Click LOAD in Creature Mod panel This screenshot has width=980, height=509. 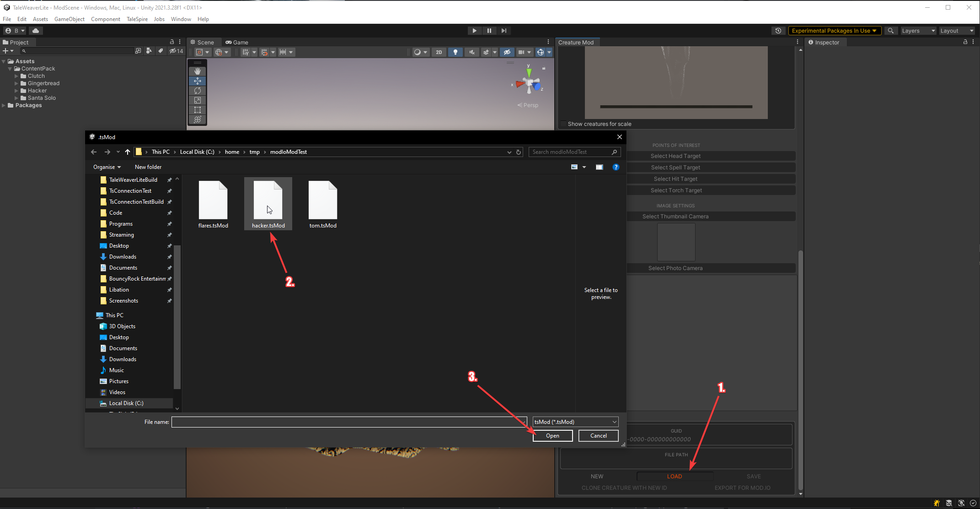(674, 477)
